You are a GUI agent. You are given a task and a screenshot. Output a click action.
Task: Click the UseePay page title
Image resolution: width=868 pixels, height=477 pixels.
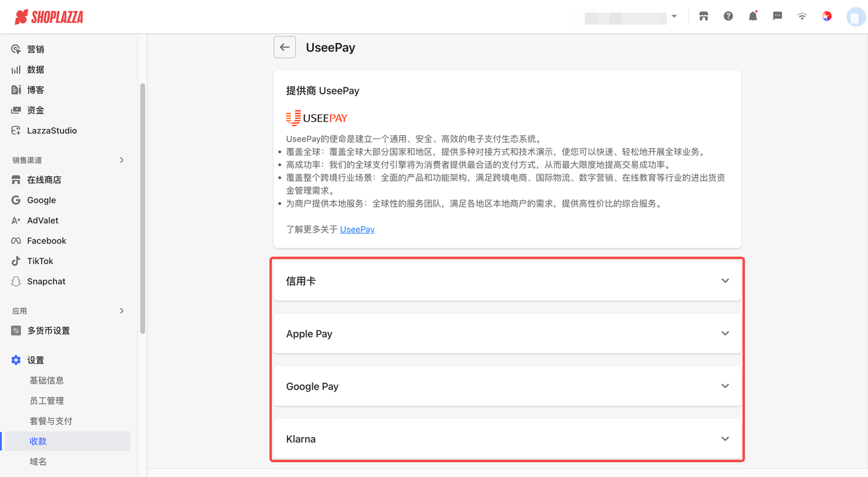[331, 47]
